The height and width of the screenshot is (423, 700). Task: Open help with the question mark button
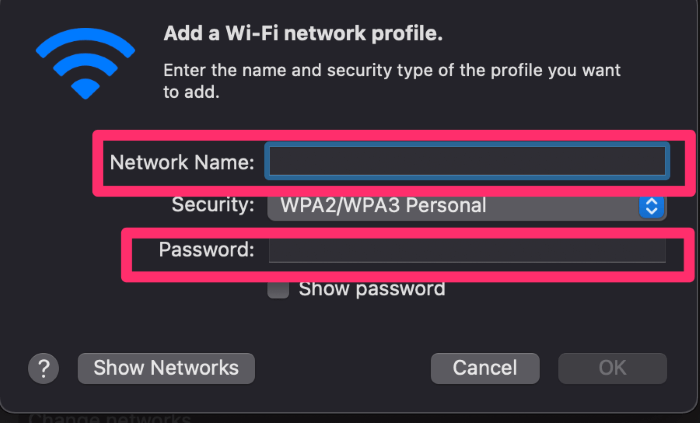click(x=43, y=369)
